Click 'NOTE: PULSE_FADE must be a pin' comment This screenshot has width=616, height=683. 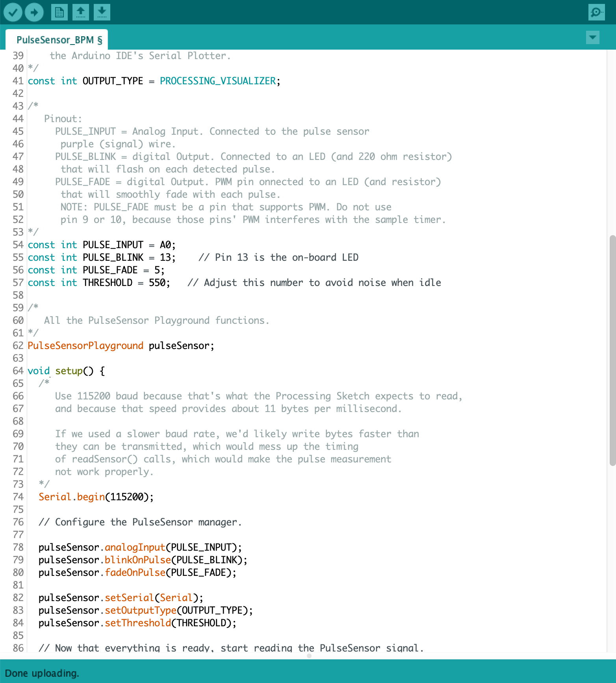click(226, 207)
